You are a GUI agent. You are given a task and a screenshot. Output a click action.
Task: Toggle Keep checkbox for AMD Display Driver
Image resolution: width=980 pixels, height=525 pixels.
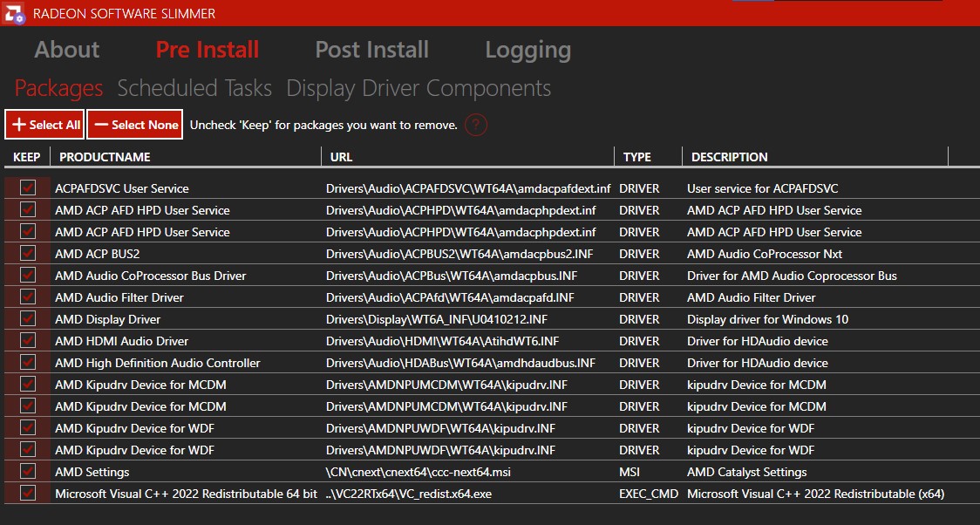[28, 319]
